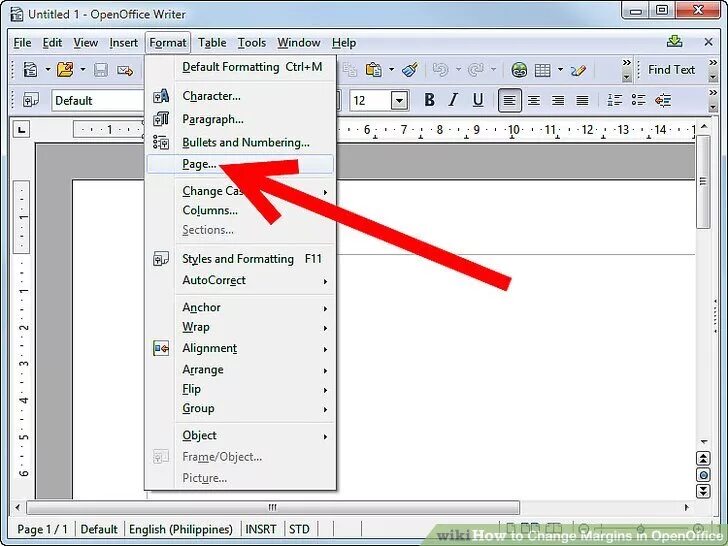Viewport: 728px width, 546px height.
Task: Click the Page 1 / 1 status bar field
Action: click(42, 529)
